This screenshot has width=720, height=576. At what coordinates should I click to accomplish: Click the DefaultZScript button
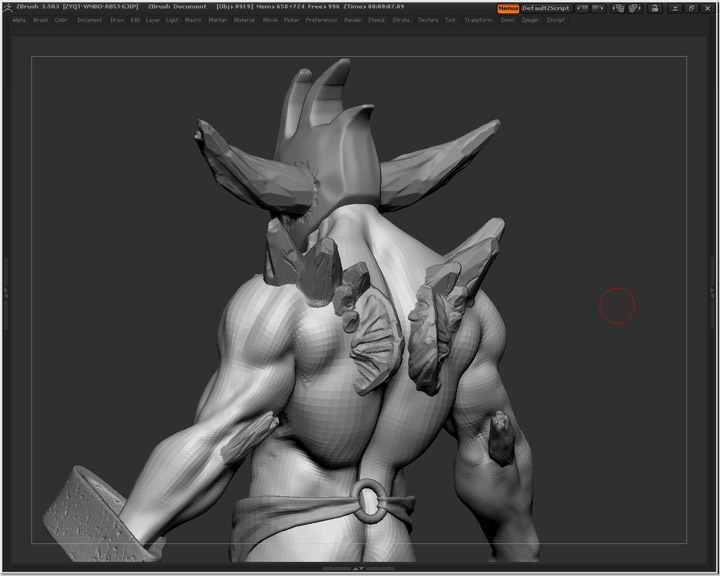[x=546, y=8]
